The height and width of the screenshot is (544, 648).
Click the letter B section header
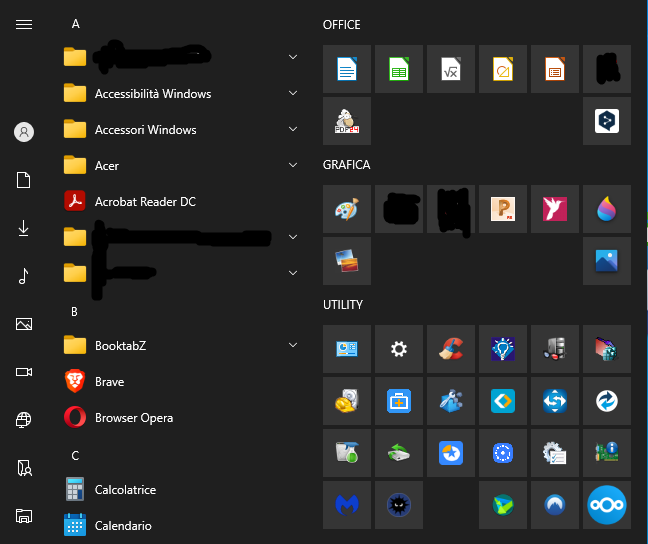point(74,312)
